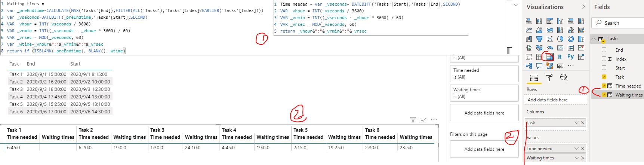Remove Waiting times from Values well
Screen dimensions: 644x165
tap(583, 158)
